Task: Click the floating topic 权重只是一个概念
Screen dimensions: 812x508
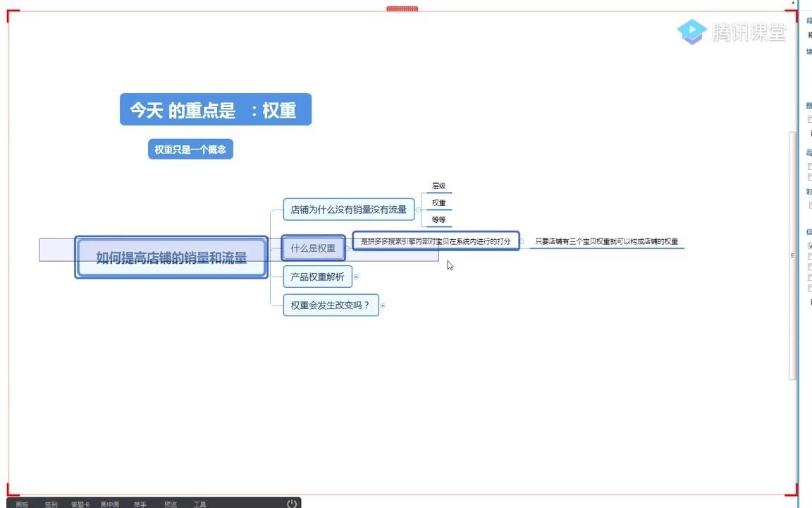Action: pos(190,150)
